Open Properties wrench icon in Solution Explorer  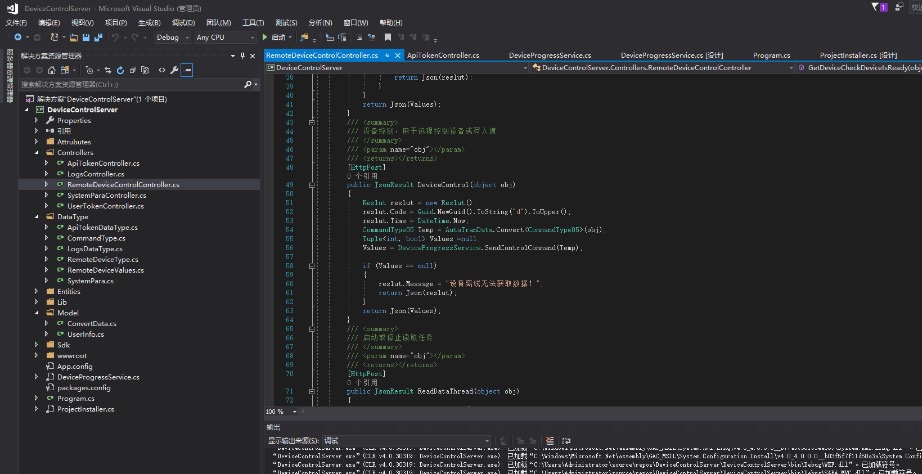(174, 71)
